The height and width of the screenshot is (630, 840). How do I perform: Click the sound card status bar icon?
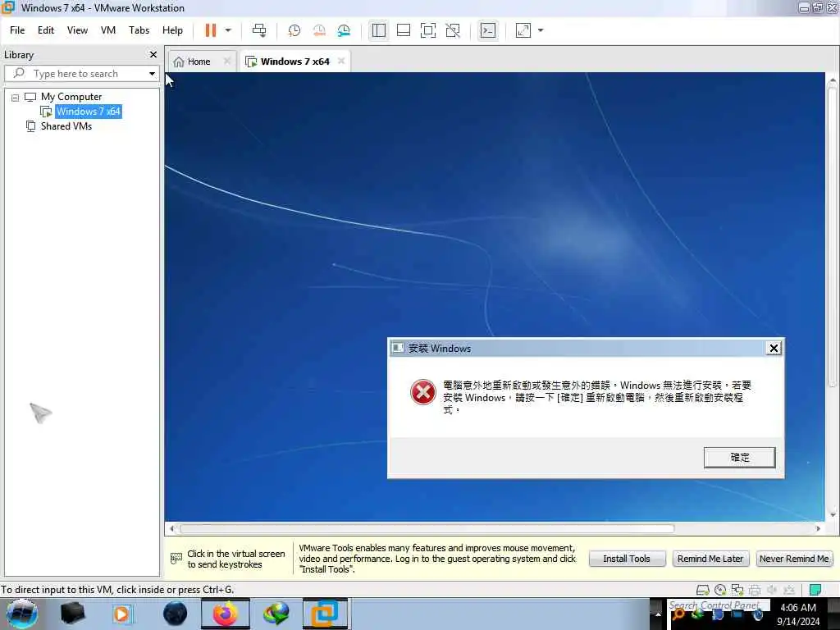[x=772, y=590]
